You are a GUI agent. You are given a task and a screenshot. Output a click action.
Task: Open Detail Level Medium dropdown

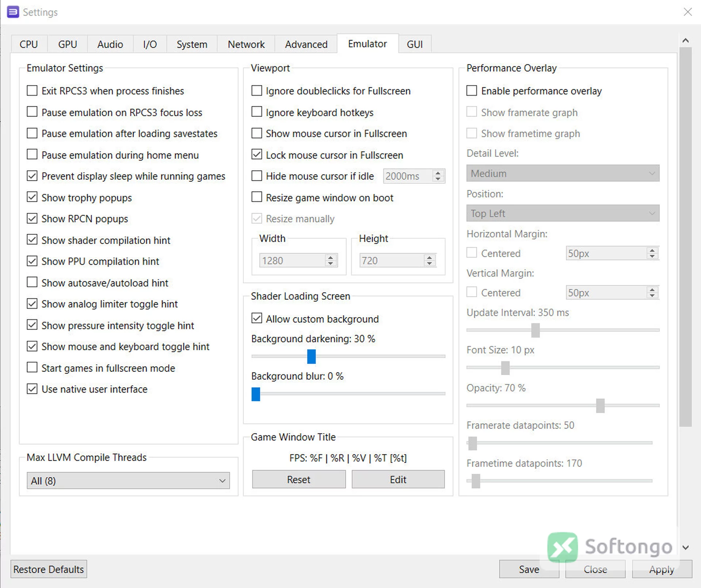tap(563, 173)
